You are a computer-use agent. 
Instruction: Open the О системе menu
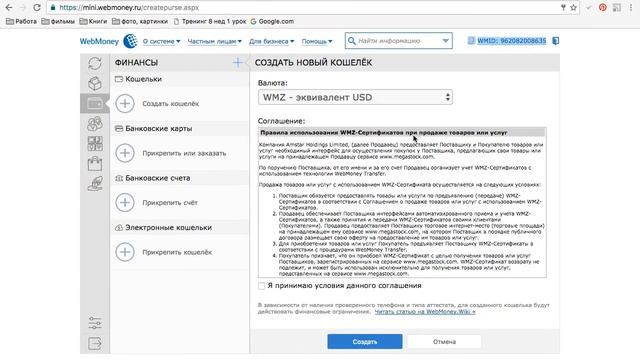[161, 41]
